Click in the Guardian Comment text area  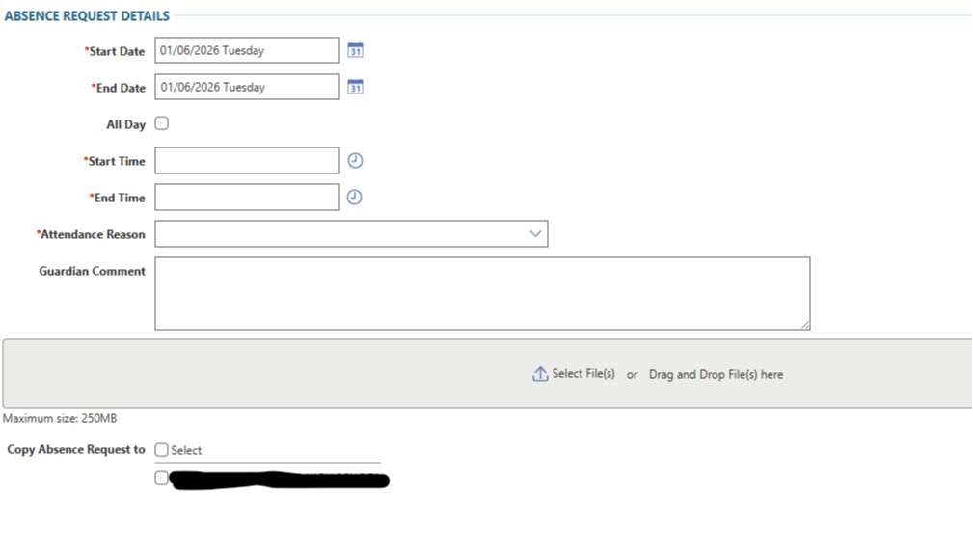coord(482,293)
